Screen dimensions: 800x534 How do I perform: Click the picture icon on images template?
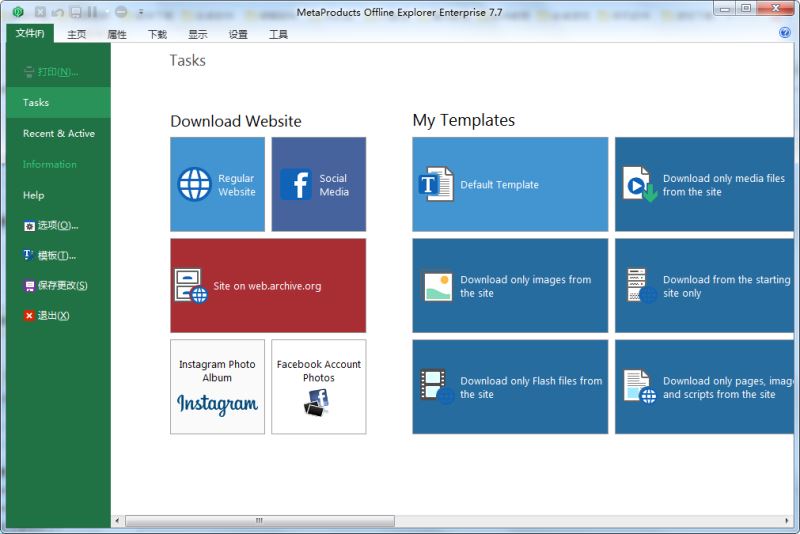437,287
